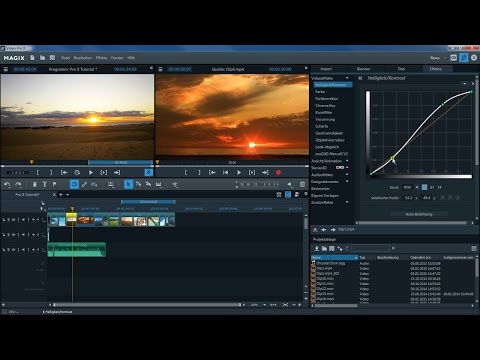Set a marker with the flag icon
Screen dimensions: 480x360
pyautogui.click(x=54, y=184)
